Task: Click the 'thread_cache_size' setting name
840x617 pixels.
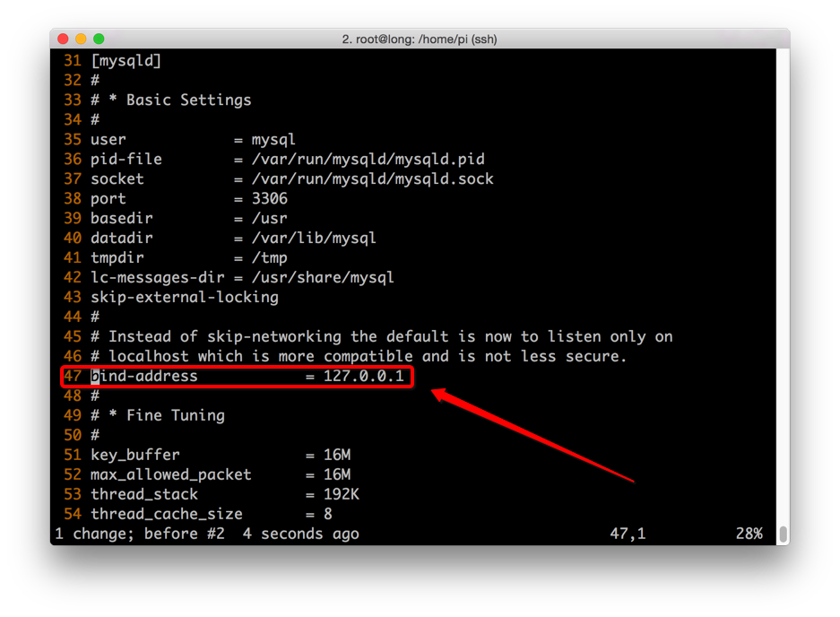Action: click(x=167, y=514)
